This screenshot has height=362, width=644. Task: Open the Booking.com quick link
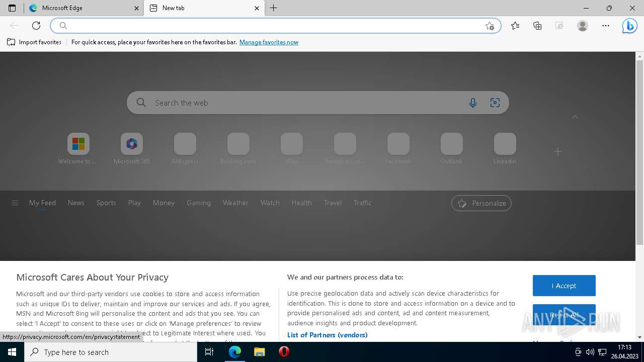[x=238, y=149]
